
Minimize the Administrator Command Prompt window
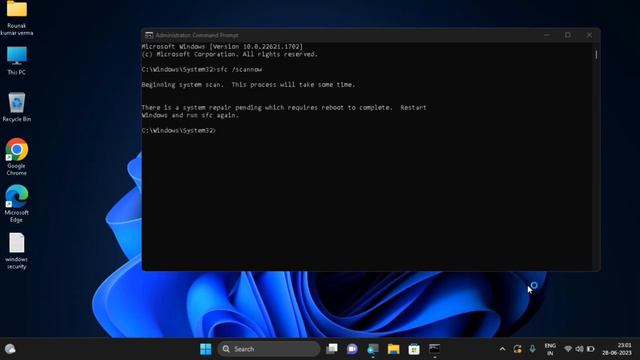(547, 35)
